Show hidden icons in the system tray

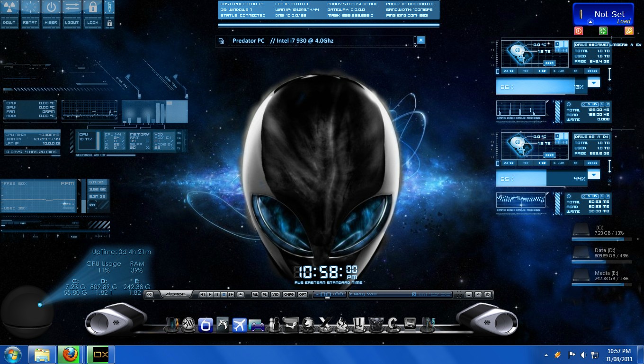pyautogui.click(x=545, y=354)
